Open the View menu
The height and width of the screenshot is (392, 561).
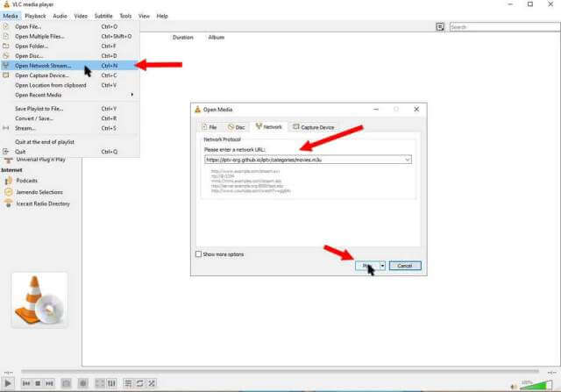144,16
